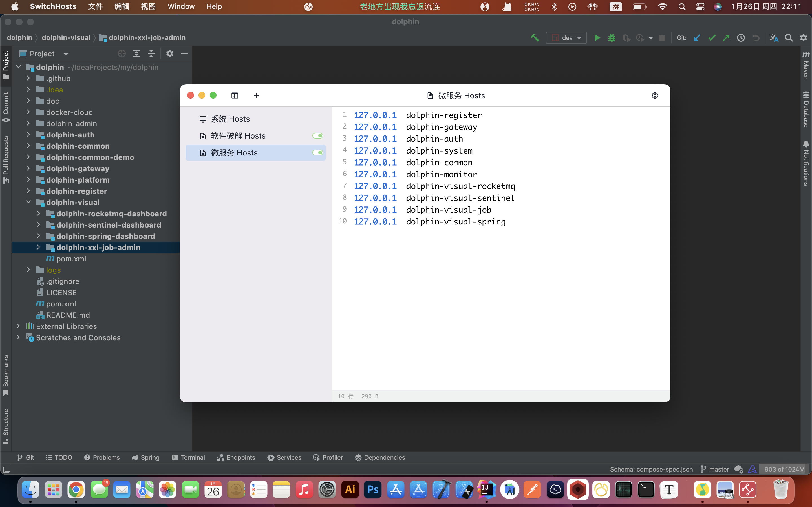Click the Git update project arrow icon

(697, 38)
